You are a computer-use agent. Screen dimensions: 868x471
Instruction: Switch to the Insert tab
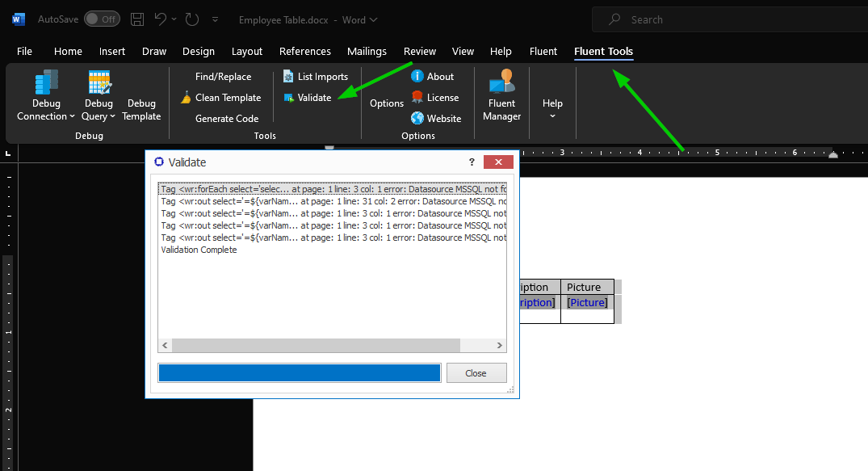(x=111, y=51)
